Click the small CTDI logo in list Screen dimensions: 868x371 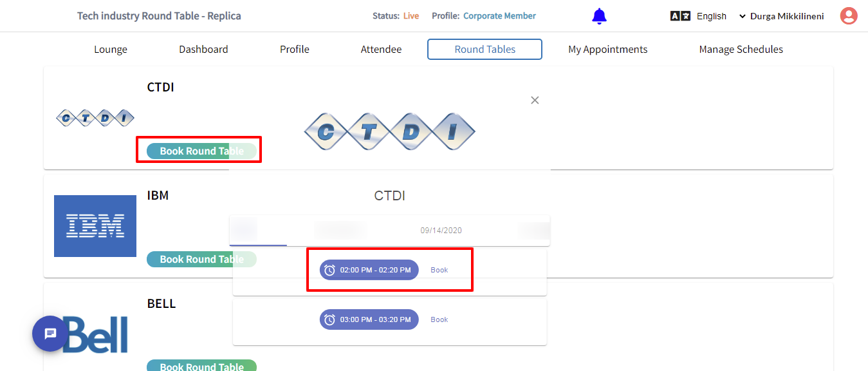(x=95, y=118)
